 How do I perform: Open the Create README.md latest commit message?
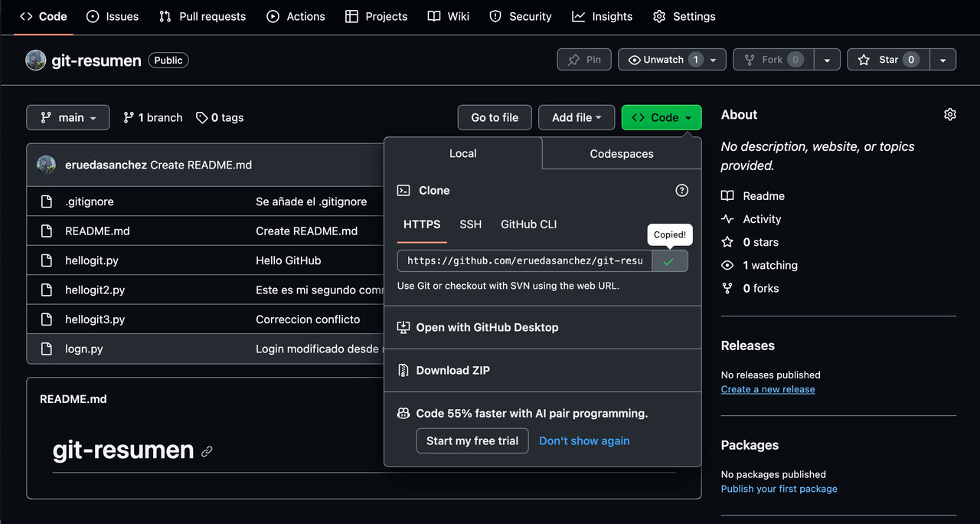pos(201,165)
